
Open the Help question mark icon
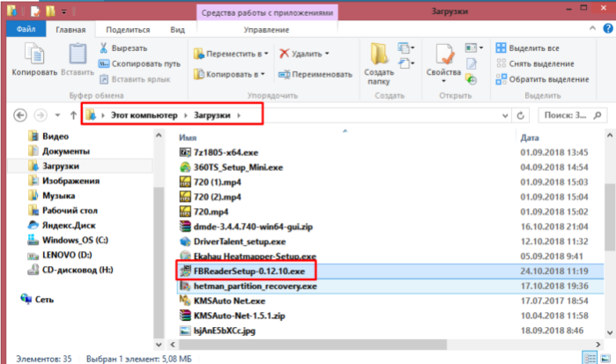point(608,28)
